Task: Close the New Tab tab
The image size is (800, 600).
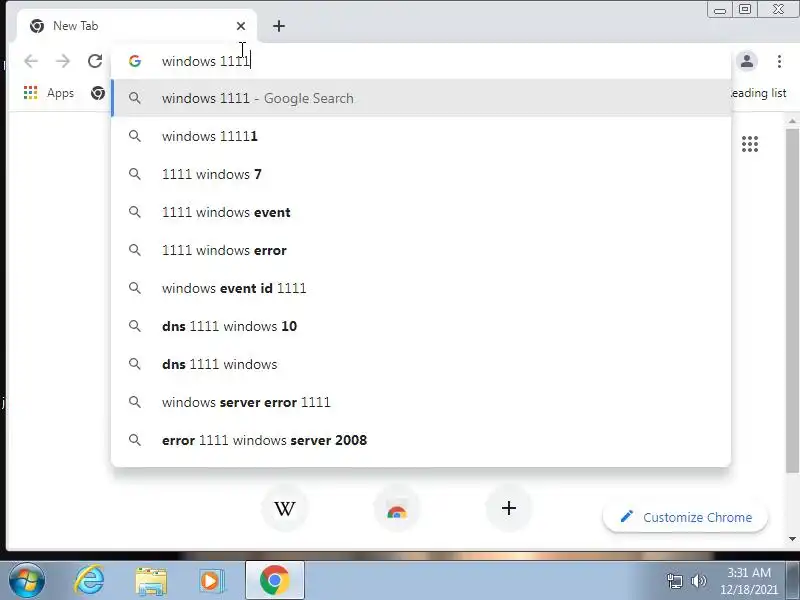Action: coord(241,26)
